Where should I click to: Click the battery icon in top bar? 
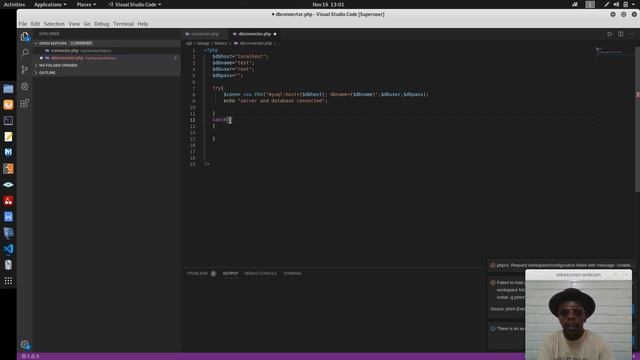click(x=625, y=4)
